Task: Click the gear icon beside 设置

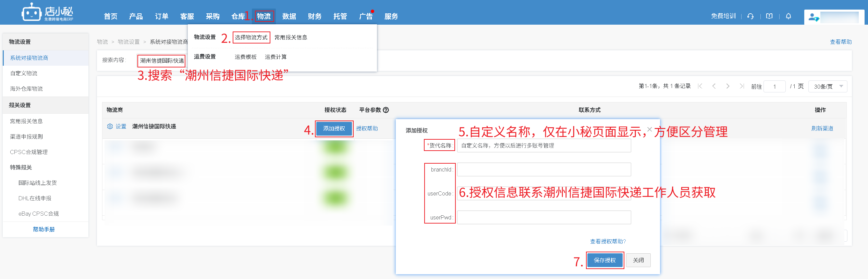Action: pos(110,126)
